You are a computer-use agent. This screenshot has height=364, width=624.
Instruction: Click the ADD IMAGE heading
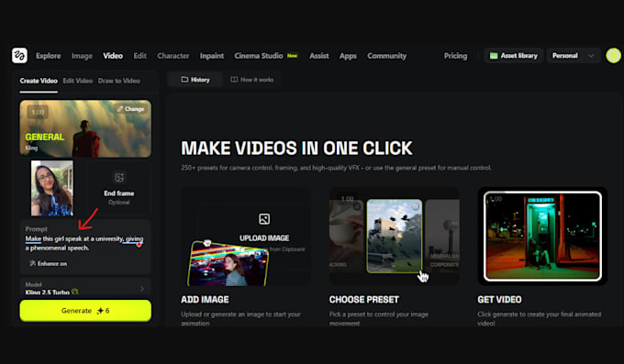tap(205, 300)
